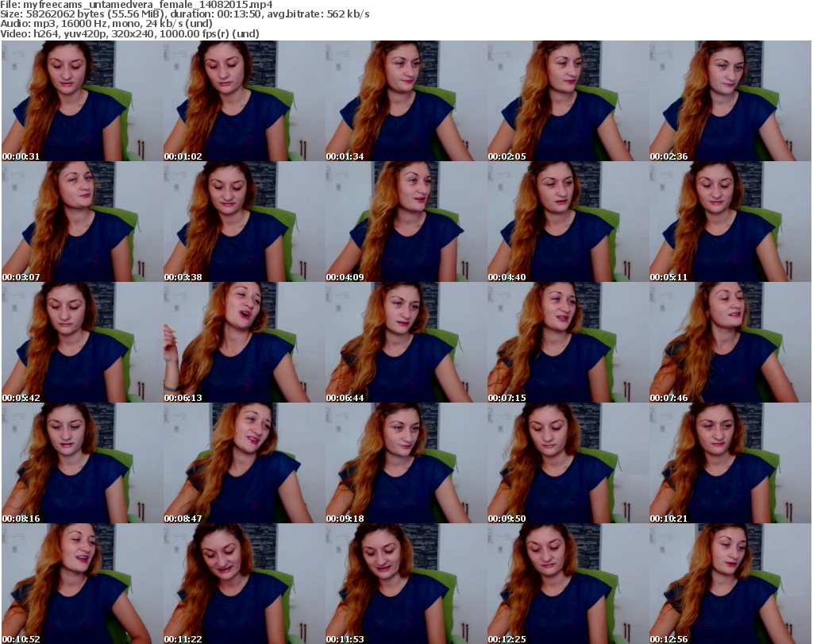Select the thumbnail stamped 00:02:36
Image resolution: width=813 pixels, height=644 pixels.
coord(730,101)
